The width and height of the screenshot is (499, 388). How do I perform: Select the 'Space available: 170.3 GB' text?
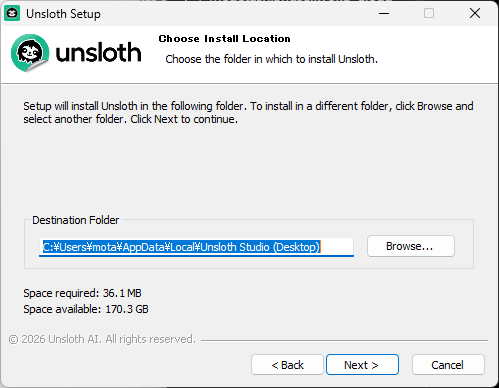pos(86,309)
